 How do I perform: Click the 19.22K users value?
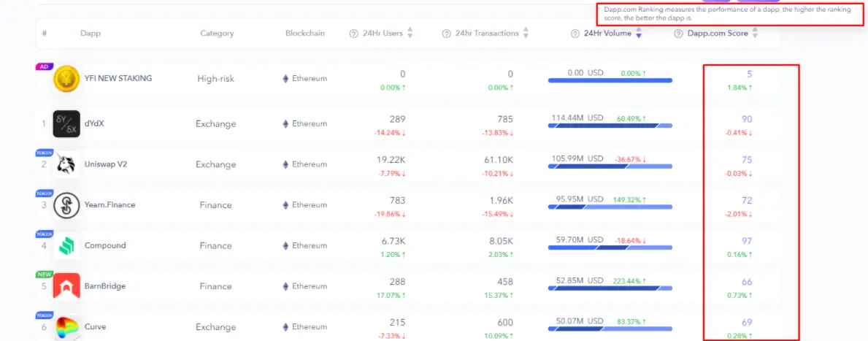[x=391, y=159]
